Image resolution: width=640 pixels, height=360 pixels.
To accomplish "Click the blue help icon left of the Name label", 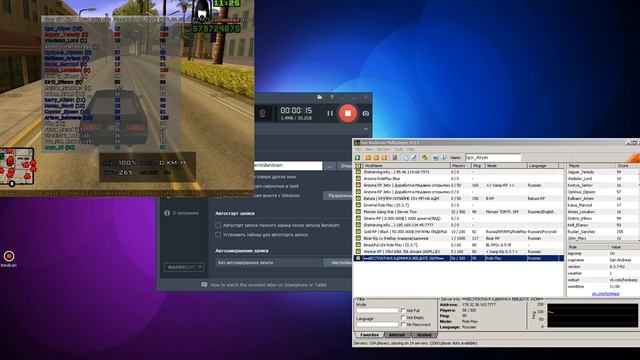I will 444,158.
